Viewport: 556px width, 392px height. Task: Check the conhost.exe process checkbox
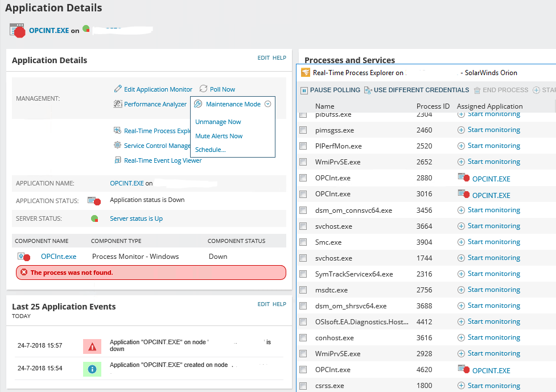[303, 338]
